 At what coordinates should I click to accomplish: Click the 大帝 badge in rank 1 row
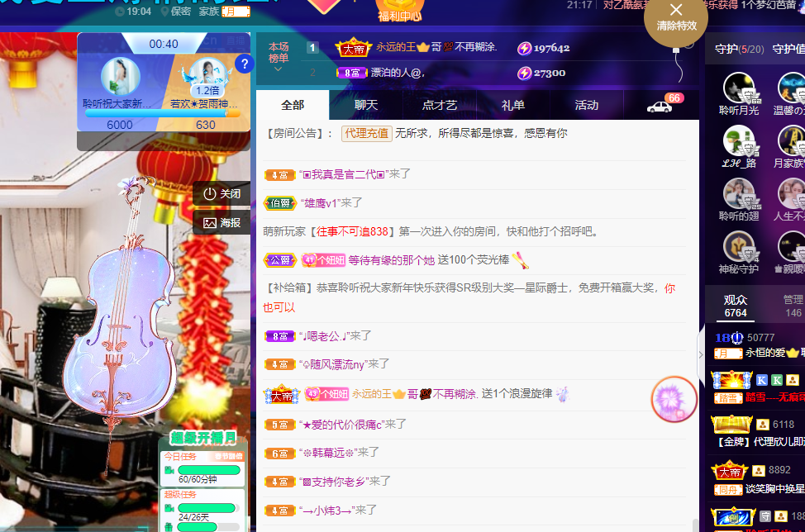coord(353,48)
